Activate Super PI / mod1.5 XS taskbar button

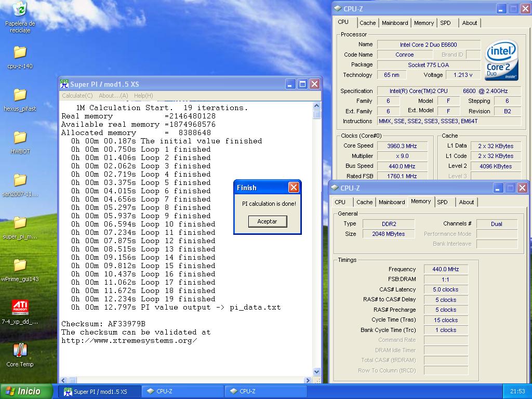[101, 392]
